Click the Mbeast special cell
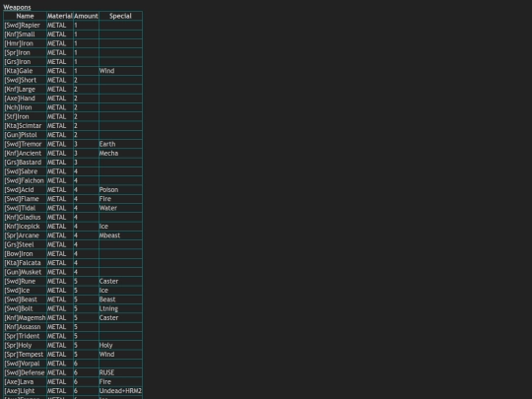This screenshot has height=399, width=532. [x=120, y=235]
